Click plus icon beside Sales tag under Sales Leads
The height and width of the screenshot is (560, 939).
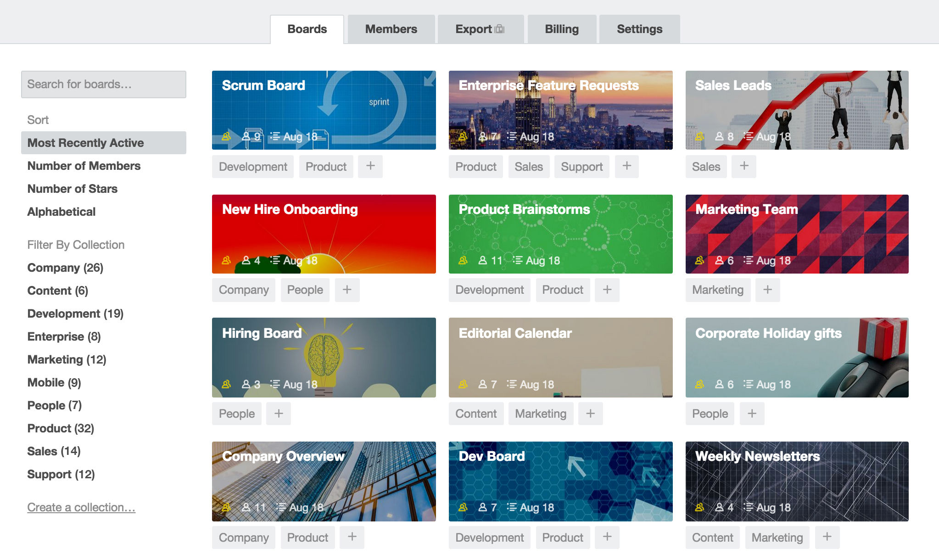point(744,166)
